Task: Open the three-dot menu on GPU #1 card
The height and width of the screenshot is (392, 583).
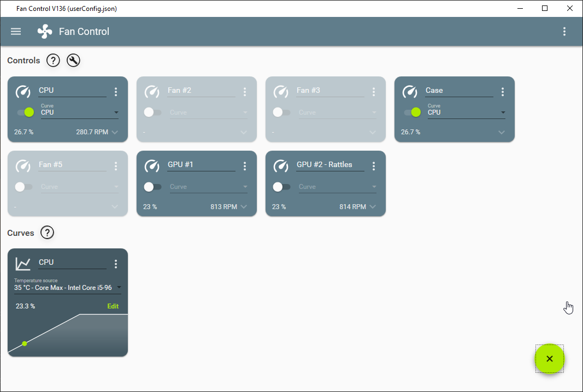Action: [245, 166]
